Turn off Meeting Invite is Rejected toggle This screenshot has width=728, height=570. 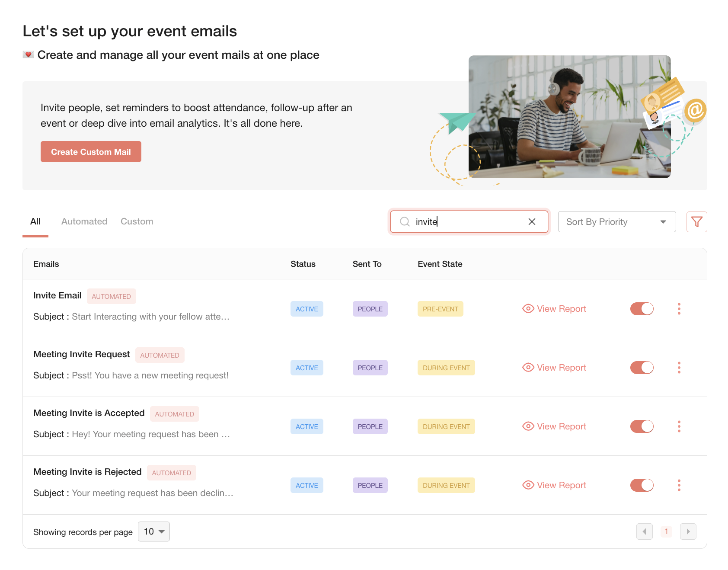(642, 485)
